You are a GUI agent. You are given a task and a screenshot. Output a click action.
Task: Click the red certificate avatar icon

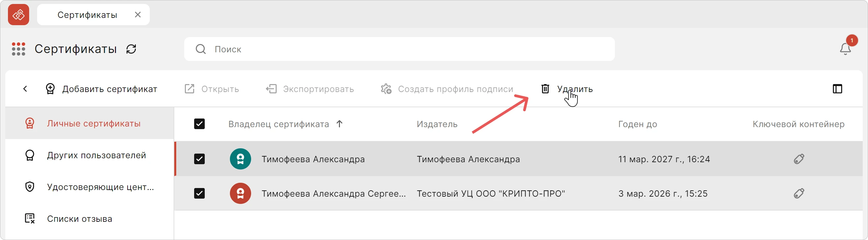(240, 194)
